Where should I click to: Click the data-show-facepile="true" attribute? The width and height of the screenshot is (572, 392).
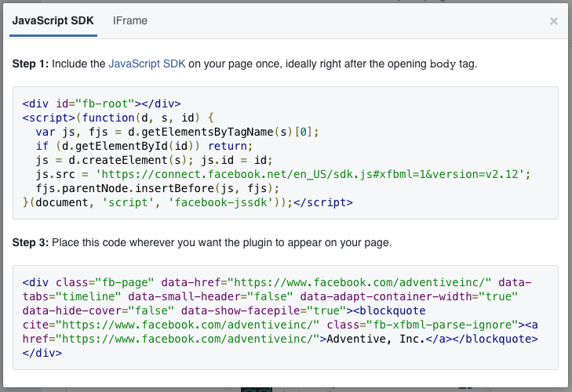[264, 310]
